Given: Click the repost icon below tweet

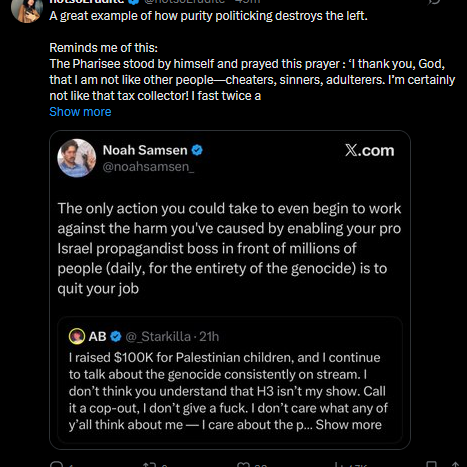Looking at the screenshot, I should coord(149,465).
